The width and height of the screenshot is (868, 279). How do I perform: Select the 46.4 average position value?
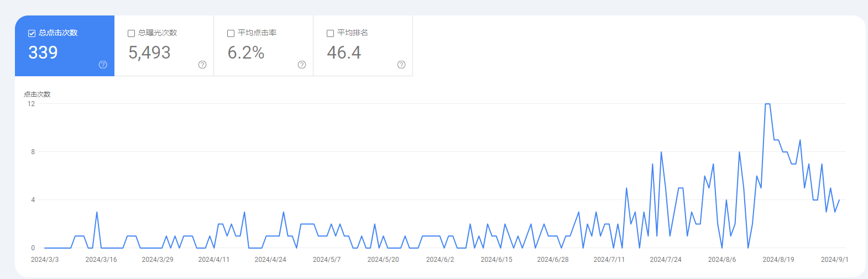344,52
